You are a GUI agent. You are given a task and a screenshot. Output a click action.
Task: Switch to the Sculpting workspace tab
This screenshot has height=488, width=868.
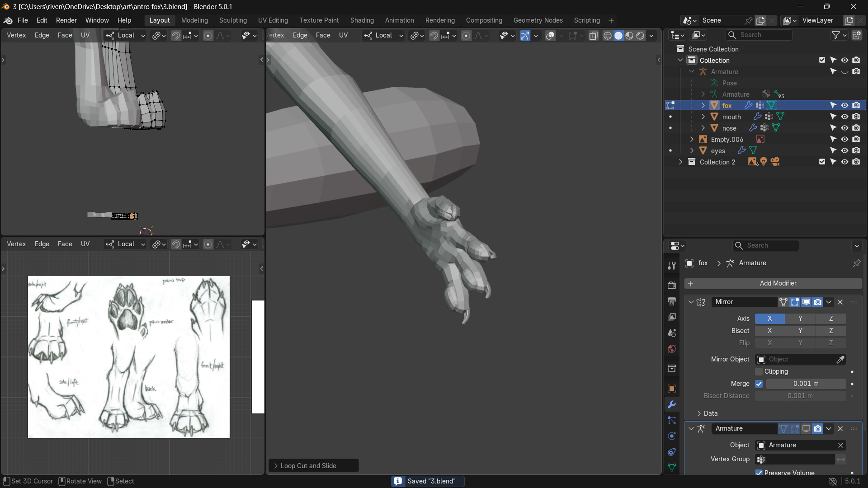click(233, 20)
